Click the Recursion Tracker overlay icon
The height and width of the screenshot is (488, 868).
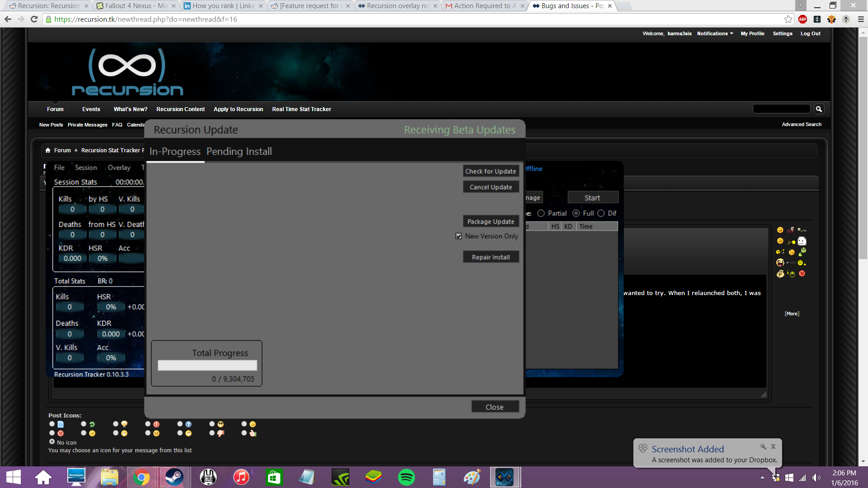(505, 477)
